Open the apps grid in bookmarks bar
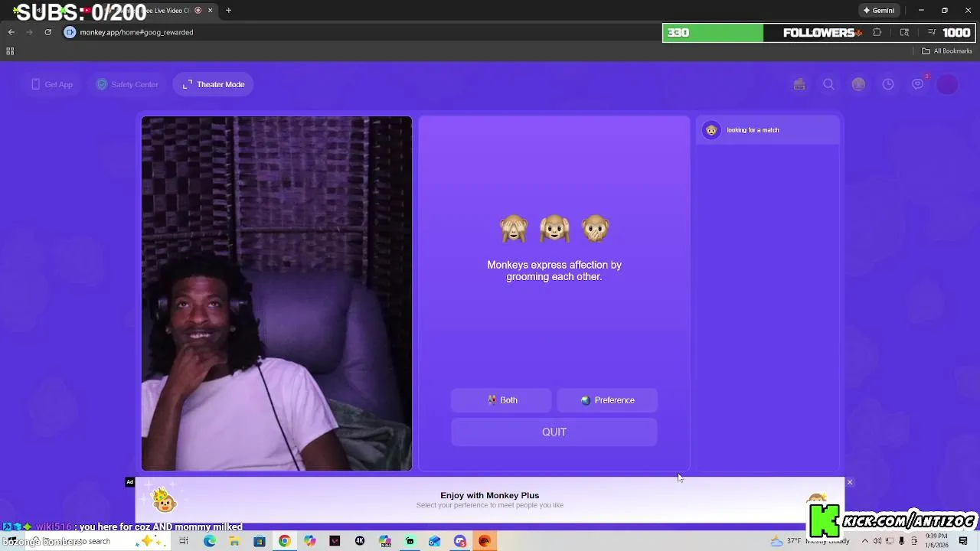Screen dimensions: 980x551 point(10,51)
